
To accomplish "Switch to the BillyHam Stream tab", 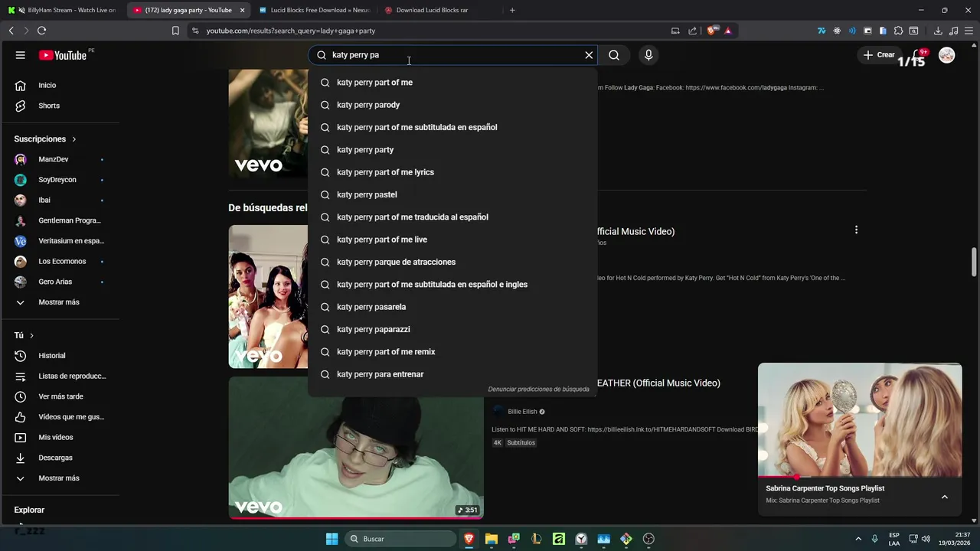I will [62, 10].
